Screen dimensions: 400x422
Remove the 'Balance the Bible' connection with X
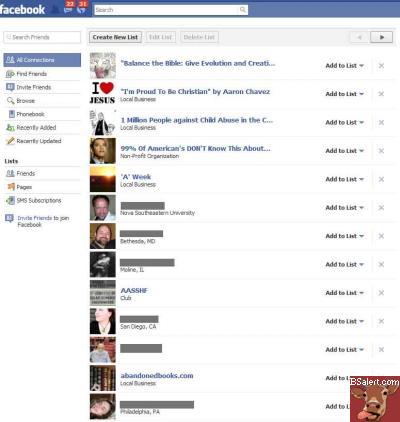pos(381,66)
